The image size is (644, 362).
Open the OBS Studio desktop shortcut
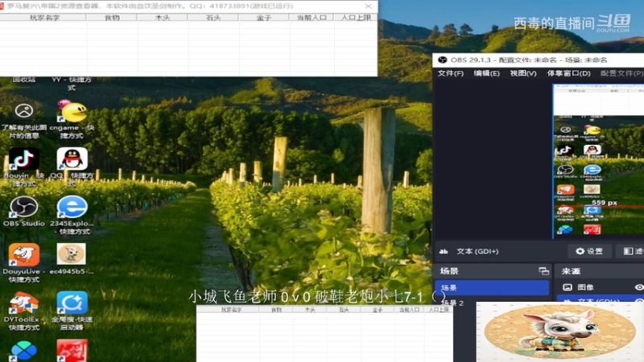(24, 212)
